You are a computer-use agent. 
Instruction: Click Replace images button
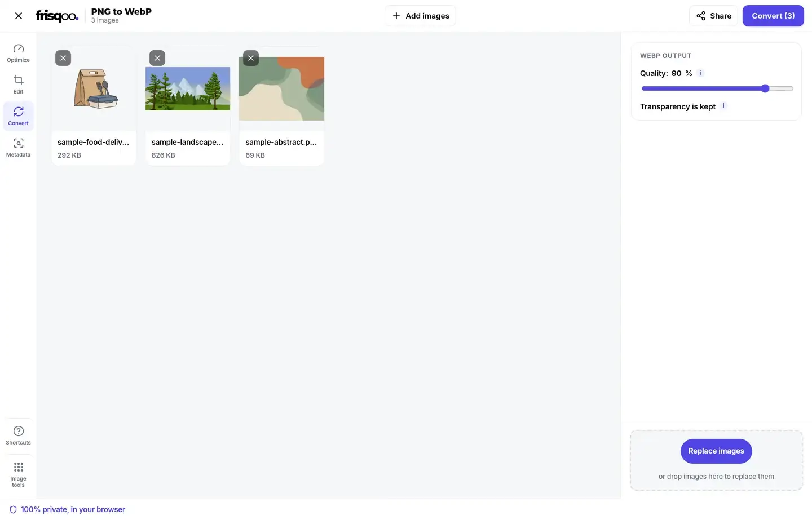pyautogui.click(x=716, y=451)
